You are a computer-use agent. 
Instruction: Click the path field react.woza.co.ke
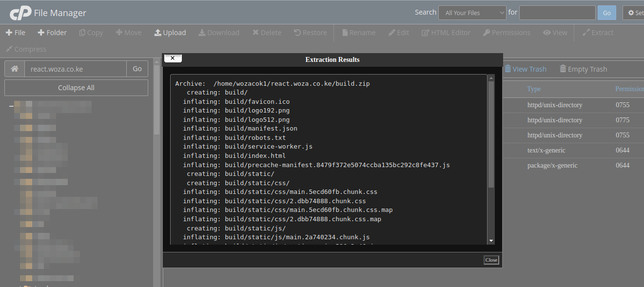click(x=76, y=69)
